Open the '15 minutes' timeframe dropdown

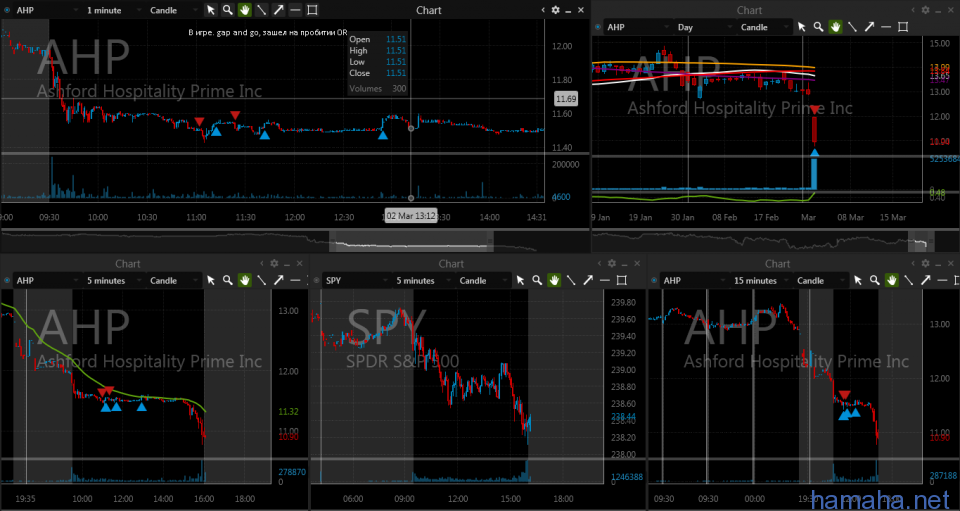(761, 280)
